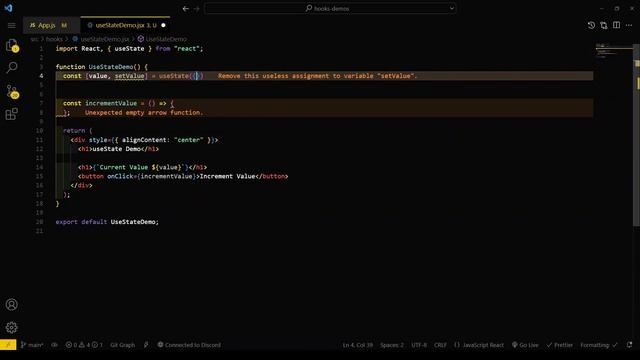Click the hooks breadcrumb segment
This screenshot has width=640, height=360.
click(54, 39)
